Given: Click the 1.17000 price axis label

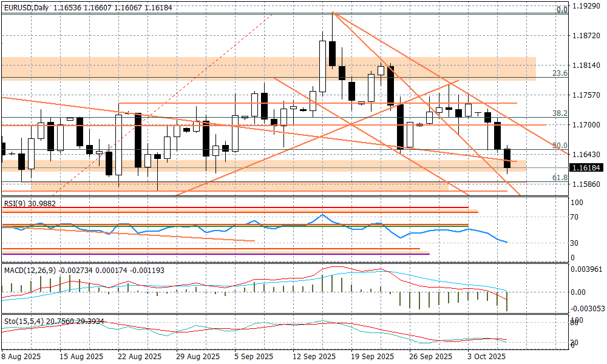Looking at the screenshot, I should [586, 125].
